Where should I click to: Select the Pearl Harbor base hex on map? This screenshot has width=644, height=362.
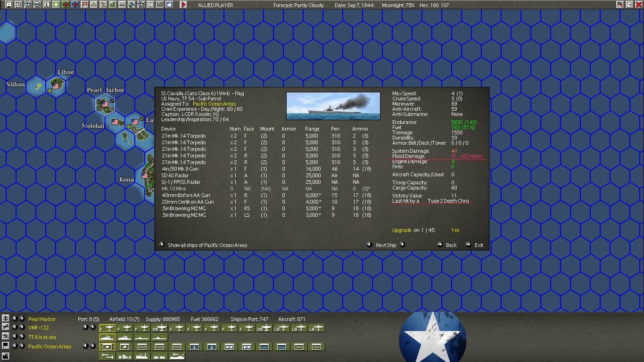point(105,104)
